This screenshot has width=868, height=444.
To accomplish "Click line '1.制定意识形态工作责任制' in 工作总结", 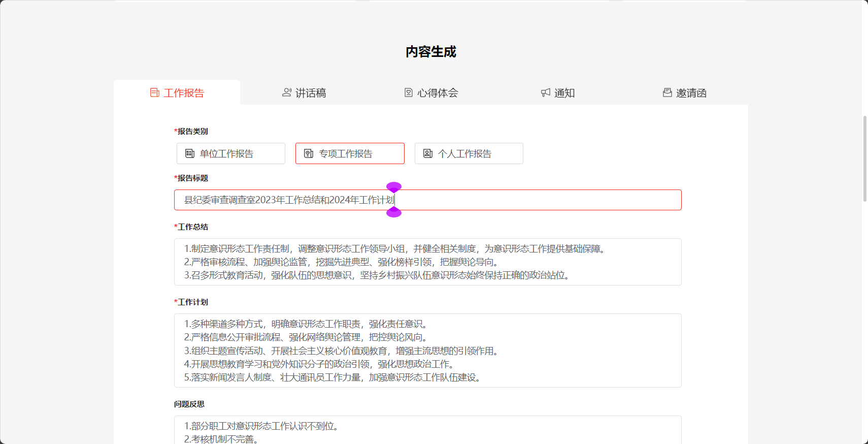I will coord(395,248).
